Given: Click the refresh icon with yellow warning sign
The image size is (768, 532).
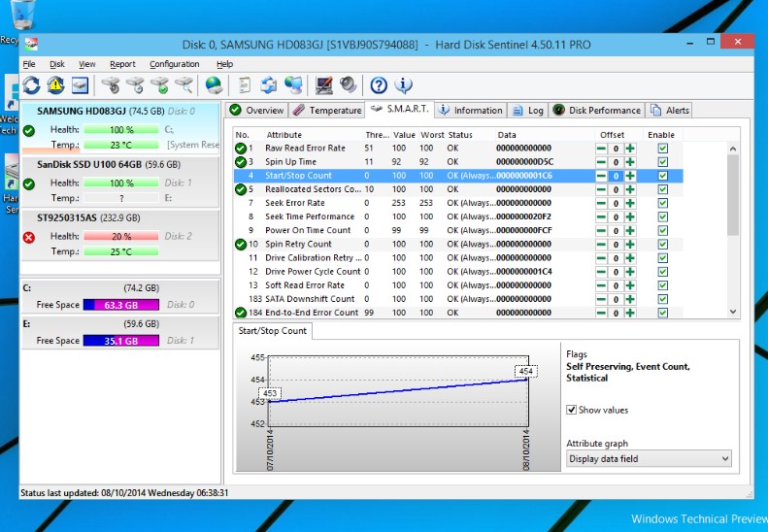Looking at the screenshot, I should pos(55,85).
